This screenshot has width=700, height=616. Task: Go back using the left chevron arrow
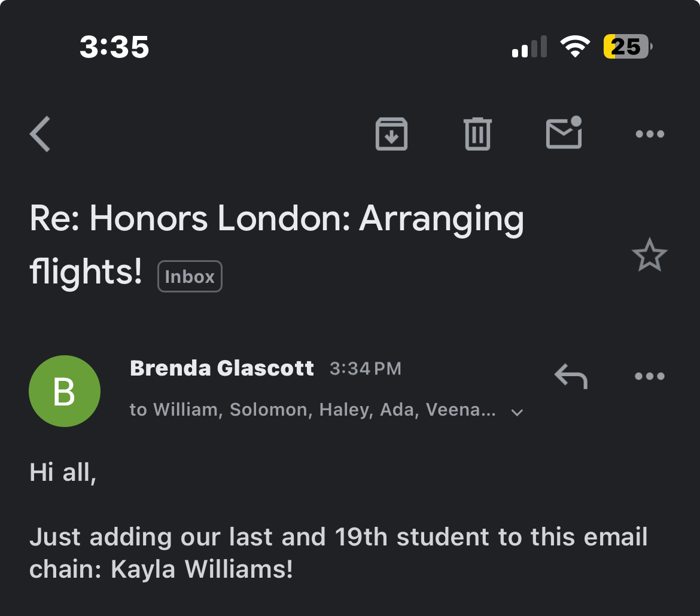pos(40,134)
